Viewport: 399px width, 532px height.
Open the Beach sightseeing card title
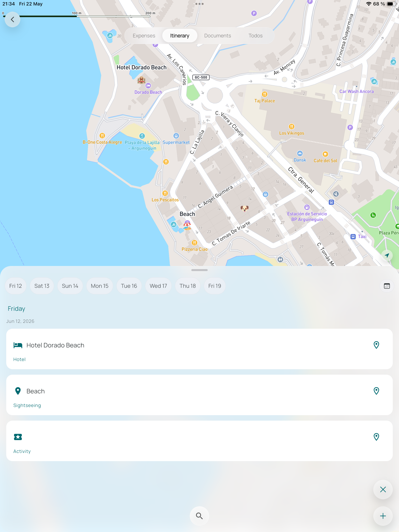[x=35, y=391]
